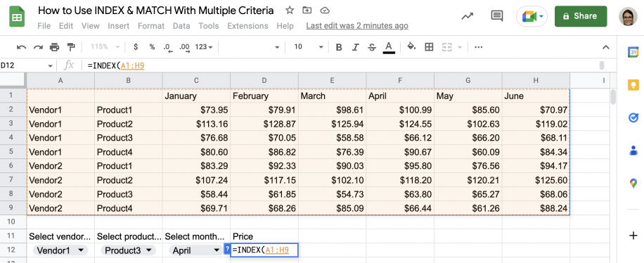Screen dimensions: 644x263
Task: Open Google Calendar side panel
Action: [x=633, y=52]
